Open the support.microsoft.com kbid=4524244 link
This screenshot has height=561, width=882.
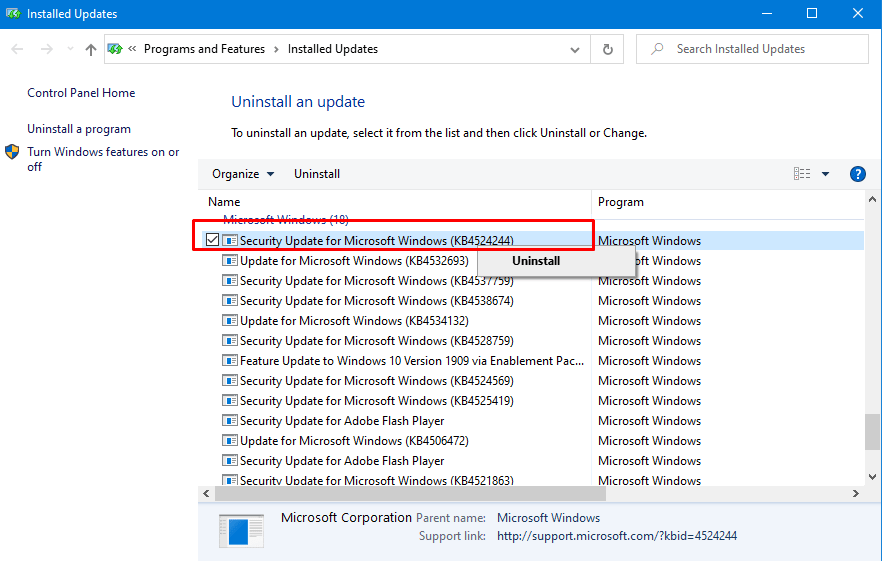(616, 536)
